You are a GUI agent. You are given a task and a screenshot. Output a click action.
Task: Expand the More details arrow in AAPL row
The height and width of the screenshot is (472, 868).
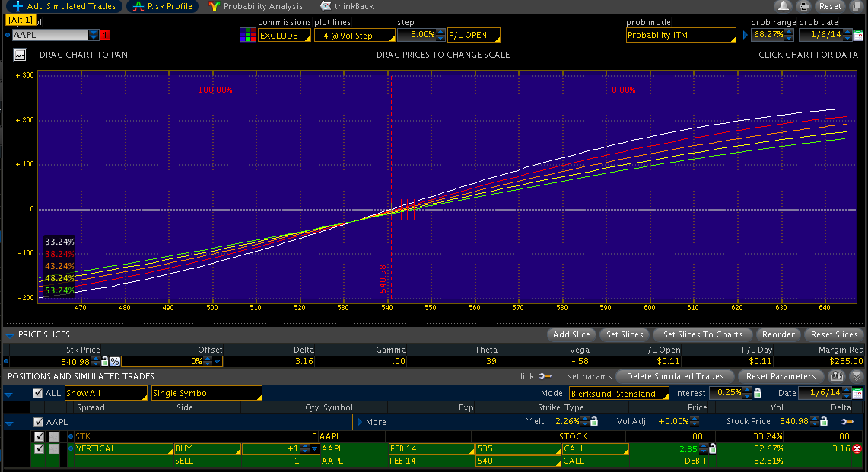360,422
